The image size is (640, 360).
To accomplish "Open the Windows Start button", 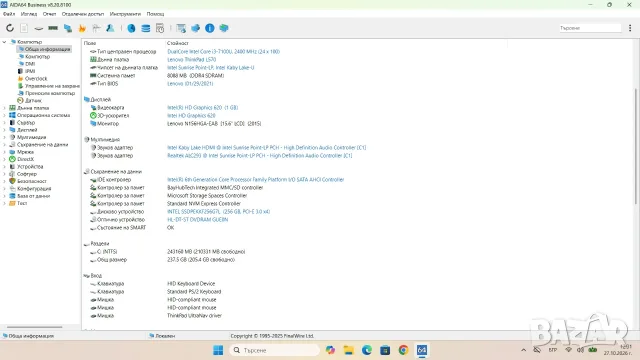I will (x=218, y=350).
